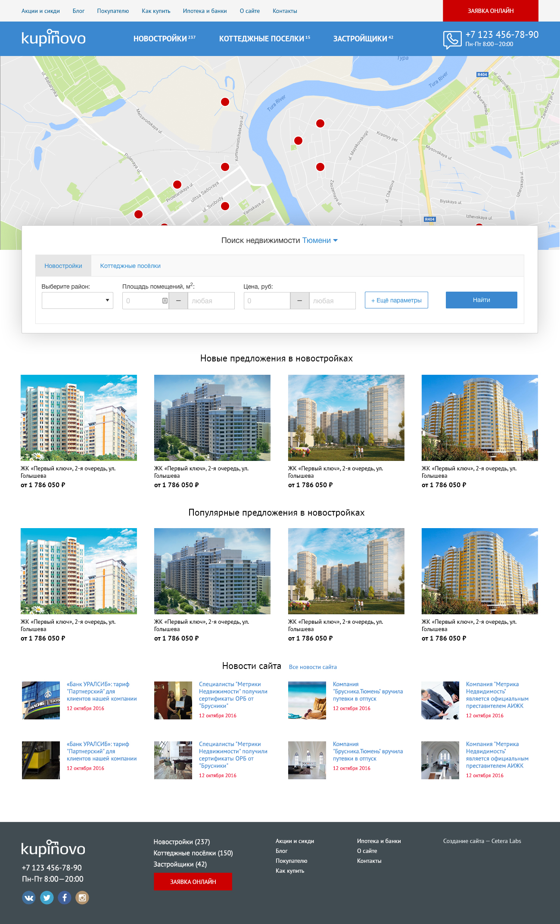Screen dimensions: 560x924
Task: Open the first new offer building thumbnail
Action: 79,417
